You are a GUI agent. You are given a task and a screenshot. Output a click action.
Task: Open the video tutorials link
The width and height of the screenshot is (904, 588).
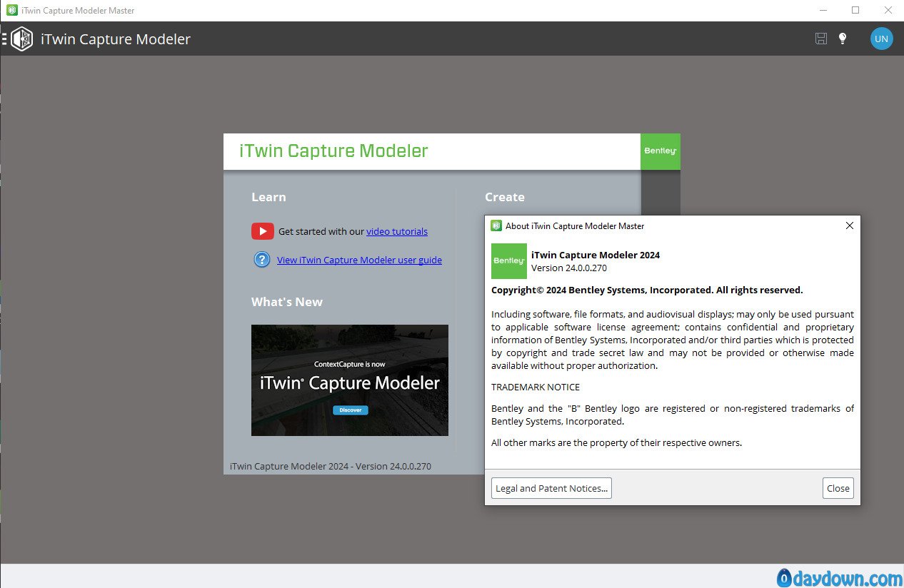point(397,231)
